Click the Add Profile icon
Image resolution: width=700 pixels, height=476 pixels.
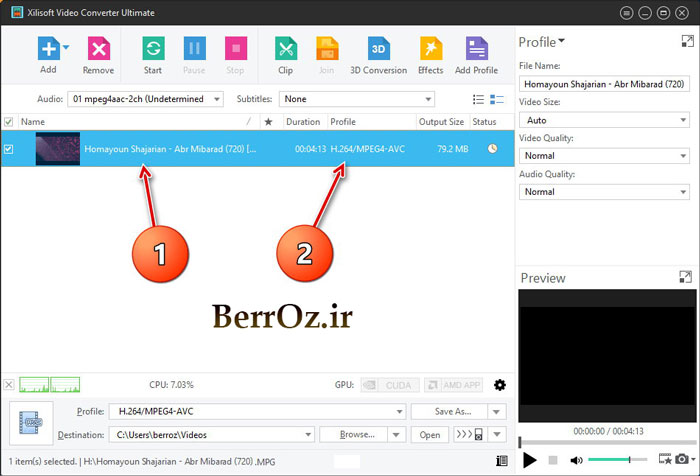476,50
